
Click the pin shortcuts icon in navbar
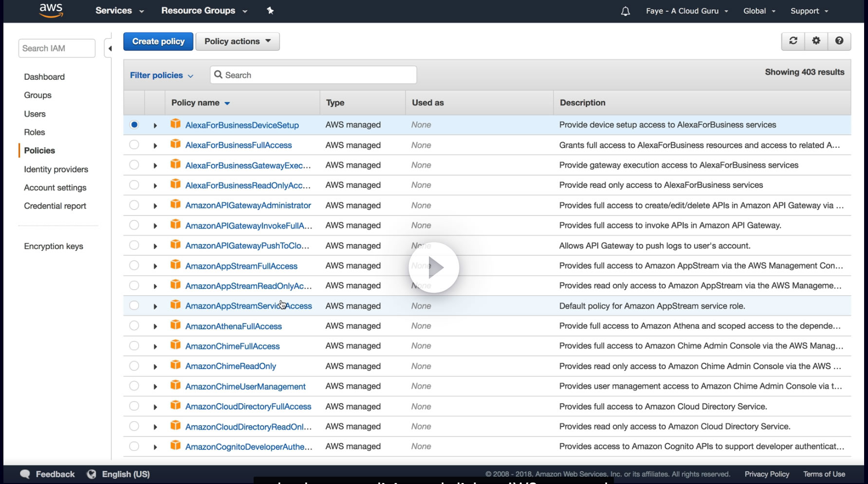click(x=270, y=11)
